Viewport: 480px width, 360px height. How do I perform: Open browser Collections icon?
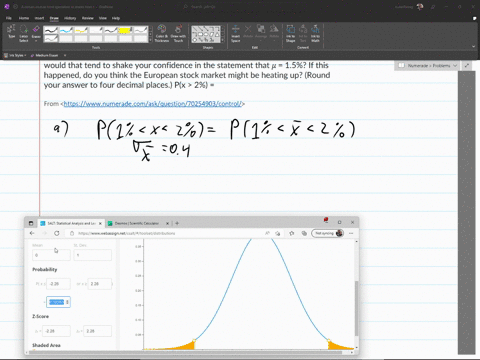[x=304, y=233]
